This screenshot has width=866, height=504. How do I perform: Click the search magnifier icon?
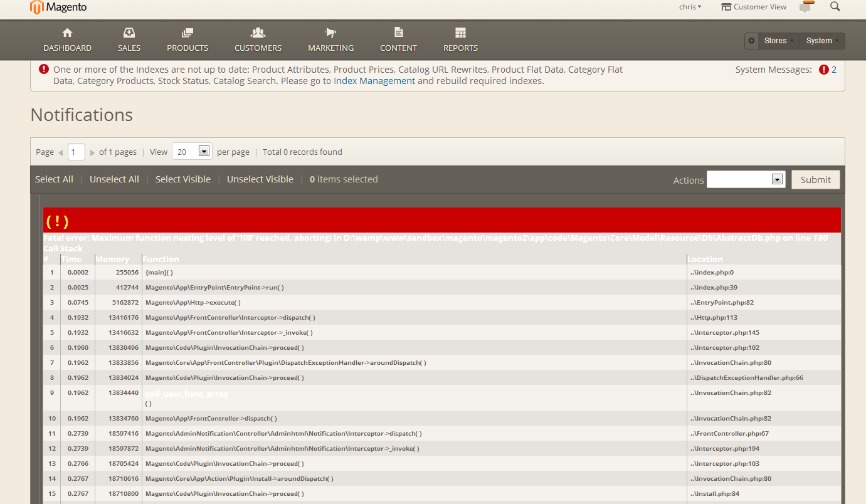[835, 6]
